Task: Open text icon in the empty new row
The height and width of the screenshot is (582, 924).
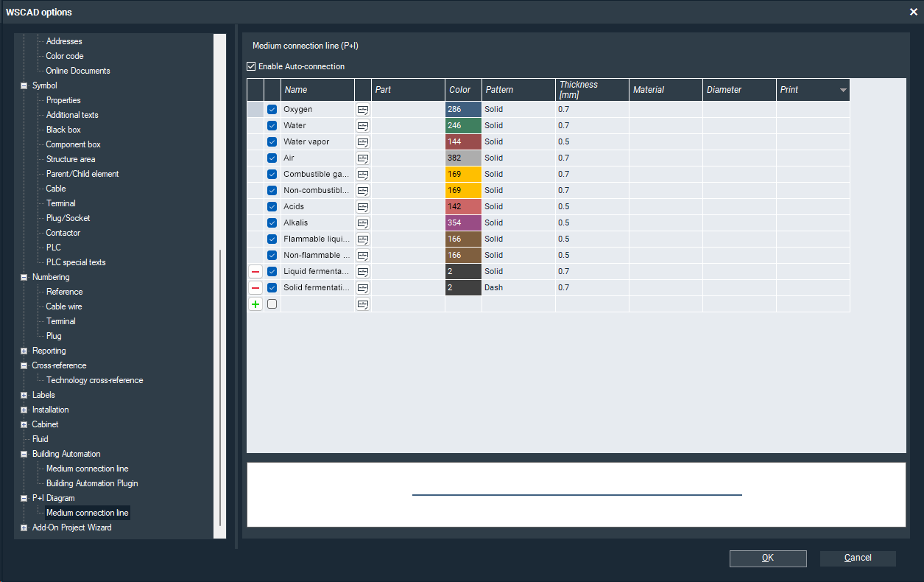Action: 363,304
